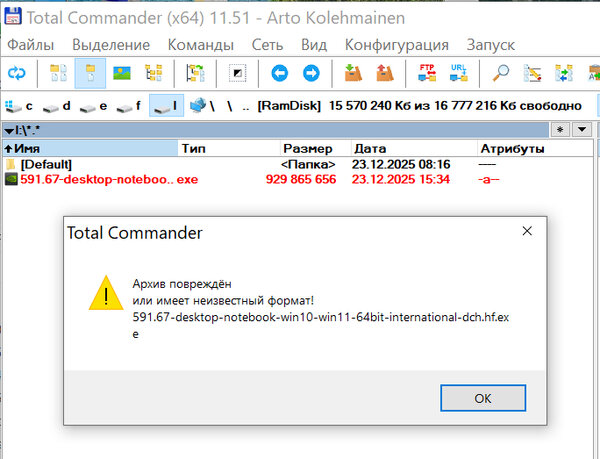
Task: Click the date 23.12.2025 08:16
Action: 401,164
